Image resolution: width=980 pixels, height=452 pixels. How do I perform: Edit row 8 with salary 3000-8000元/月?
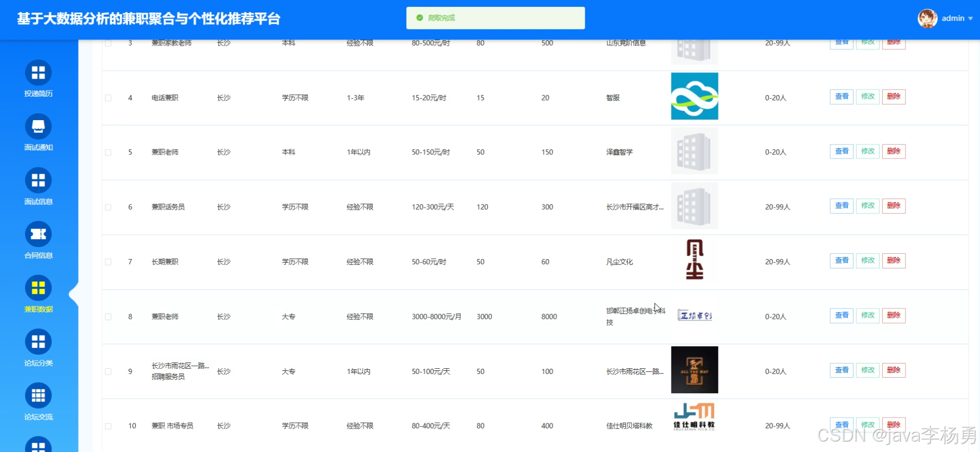click(x=868, y=316)
